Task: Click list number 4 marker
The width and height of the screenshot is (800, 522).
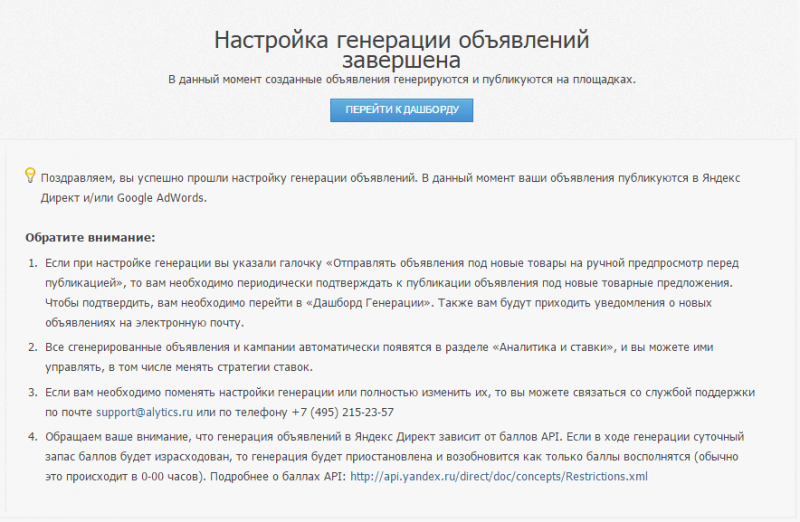Action: (31, 437)
